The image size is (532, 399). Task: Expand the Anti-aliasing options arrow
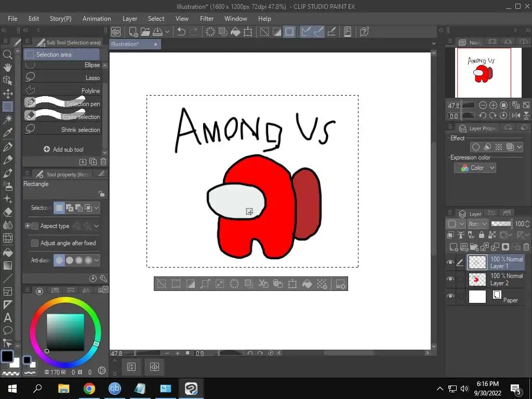pyautogui.click(x=97, y=260)
